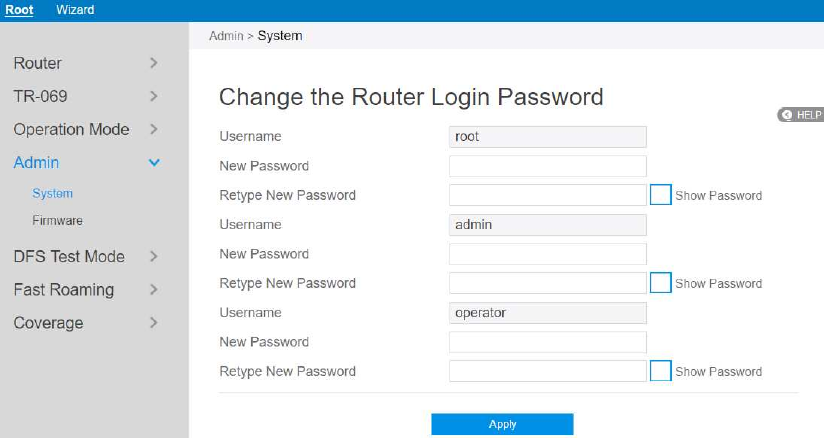Expand the Fast Roaming chevron
The height and width of the screenshot is (438, 824).
tap(154, 290)
